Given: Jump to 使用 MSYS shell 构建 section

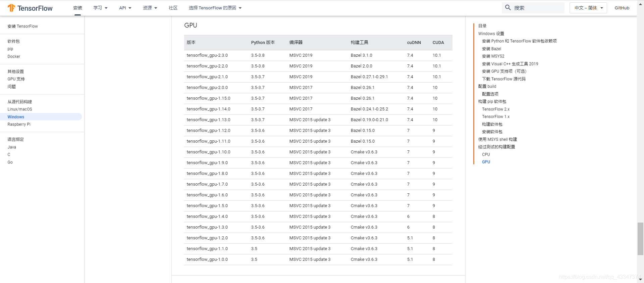Looking at the screenshot, I should pos(497,139).
